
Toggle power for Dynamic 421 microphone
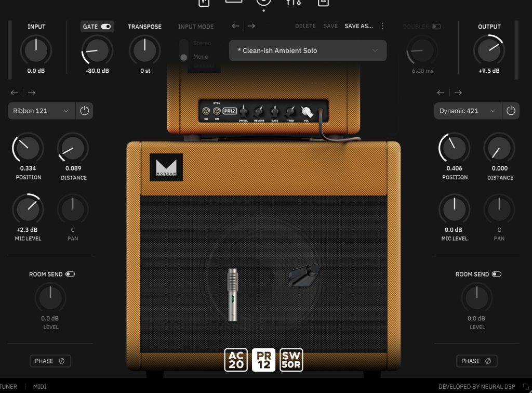(x=511, y=111)
